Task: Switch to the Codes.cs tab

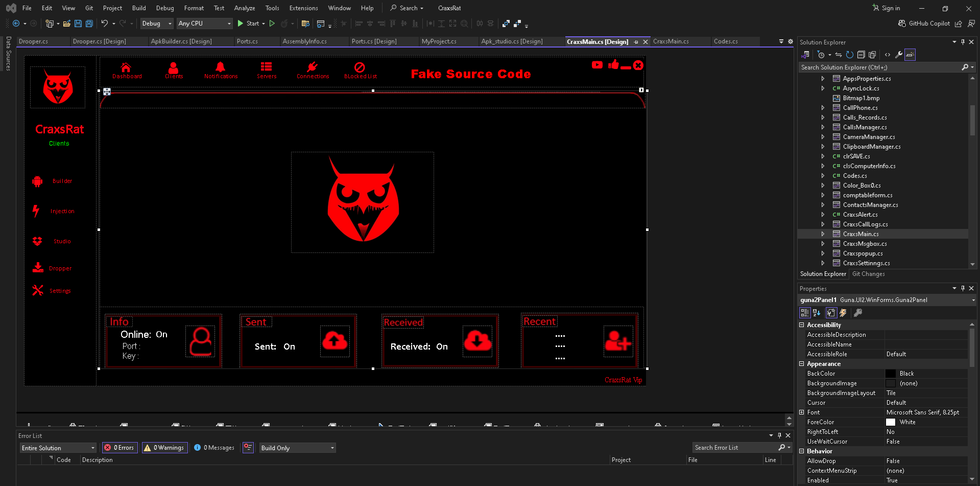Action: (x=726, y=41)
